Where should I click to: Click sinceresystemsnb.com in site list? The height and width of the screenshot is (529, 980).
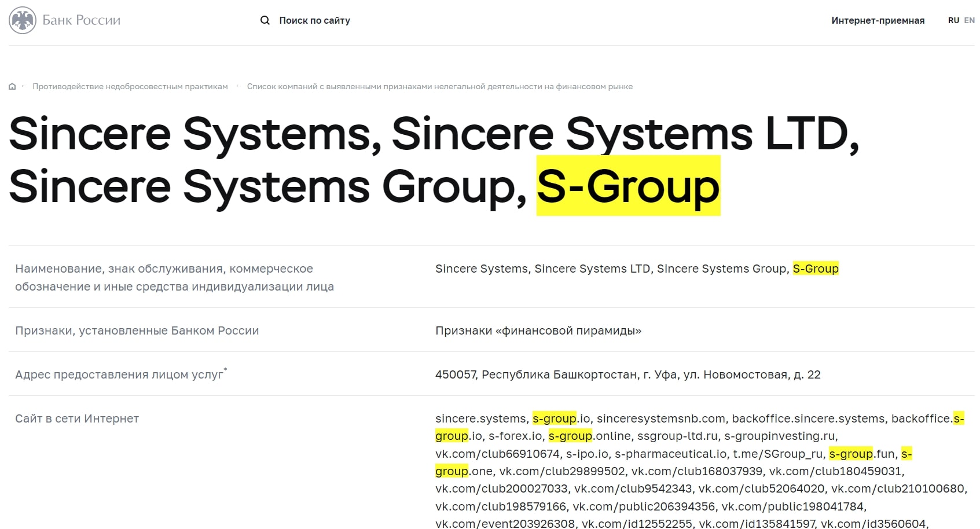[x=660, y=418]
